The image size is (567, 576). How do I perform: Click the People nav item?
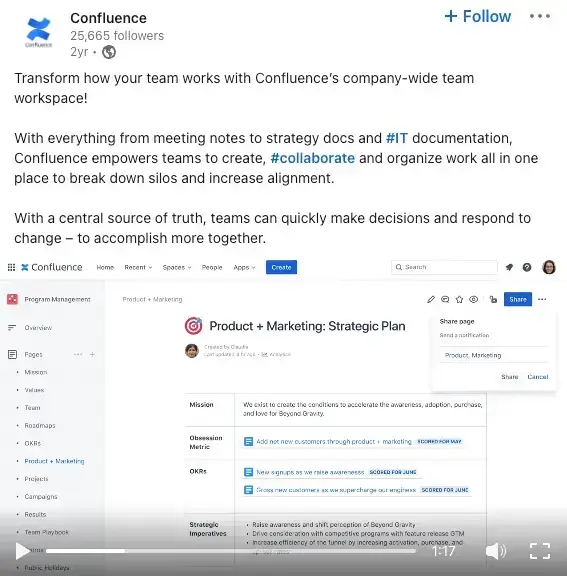pyautogui.click(x=212, y=267)
